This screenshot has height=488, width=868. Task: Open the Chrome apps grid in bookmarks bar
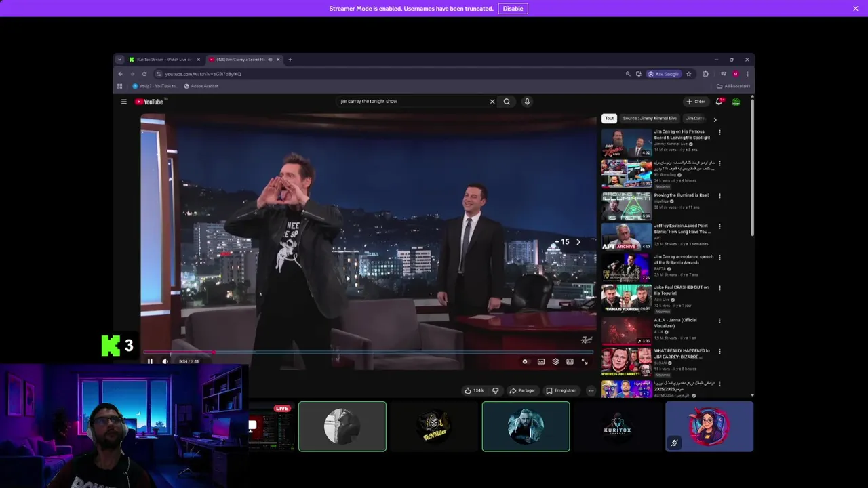(x=120, y=86)
